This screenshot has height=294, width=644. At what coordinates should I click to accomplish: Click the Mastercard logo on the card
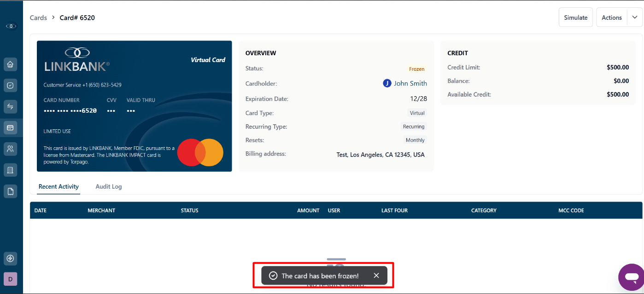(200, 152)
